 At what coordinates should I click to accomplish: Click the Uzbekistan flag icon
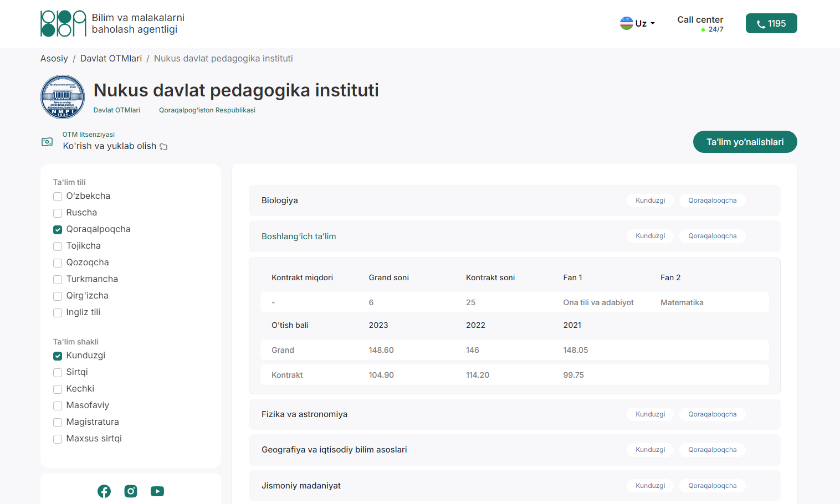pos(626,23)
